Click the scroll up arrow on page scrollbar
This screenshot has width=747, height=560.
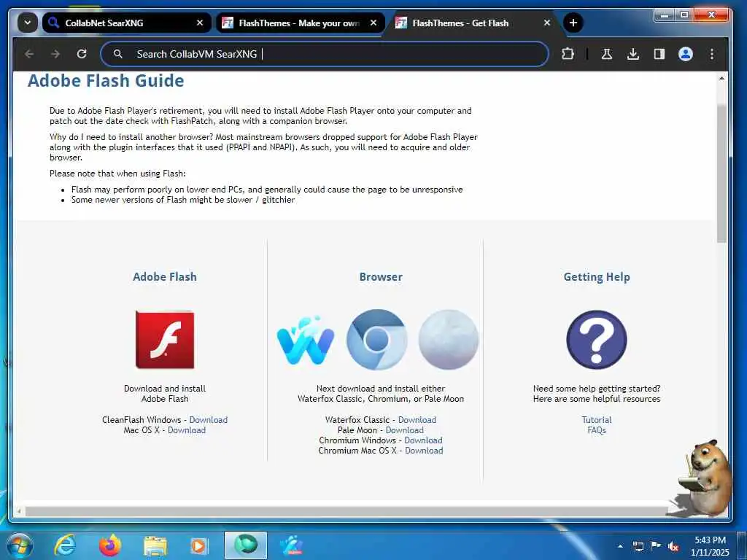[721, 77]
